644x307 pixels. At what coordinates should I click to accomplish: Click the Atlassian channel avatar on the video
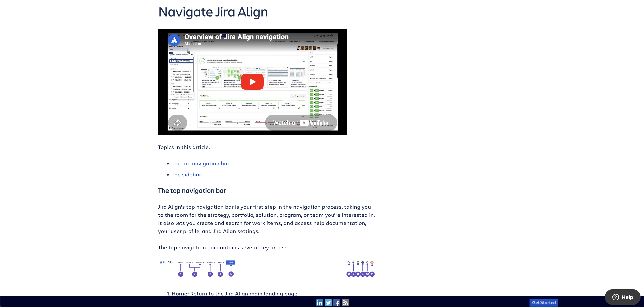tap(174, 40)
